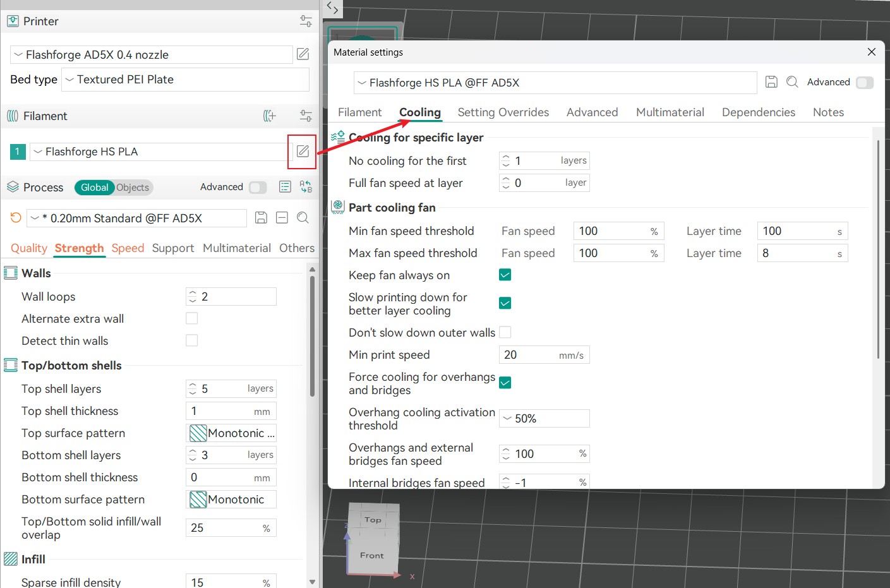Click compare presets icon in Process header
Screen dimensions: 890x588
point(306,187)
